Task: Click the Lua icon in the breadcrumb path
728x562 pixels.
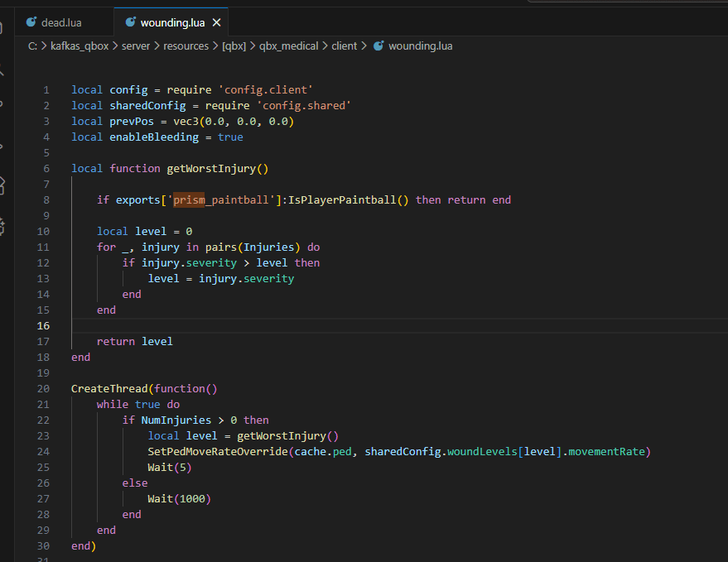Action: (378, 46)
